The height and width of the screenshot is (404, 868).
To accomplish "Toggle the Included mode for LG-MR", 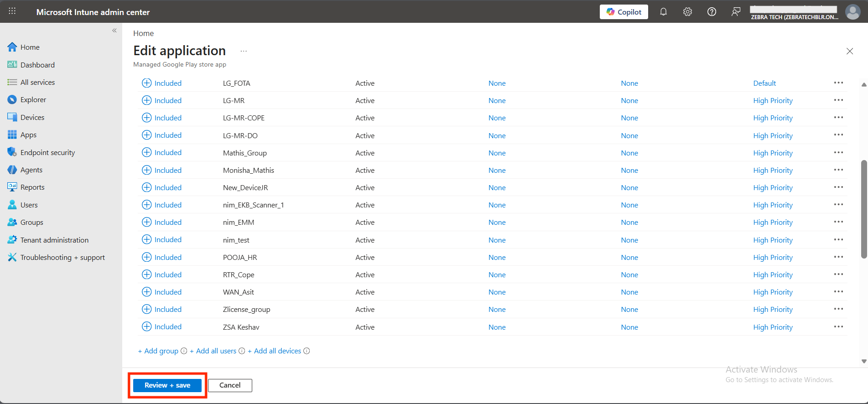I will pyautogui.click(x=162, y=100).
